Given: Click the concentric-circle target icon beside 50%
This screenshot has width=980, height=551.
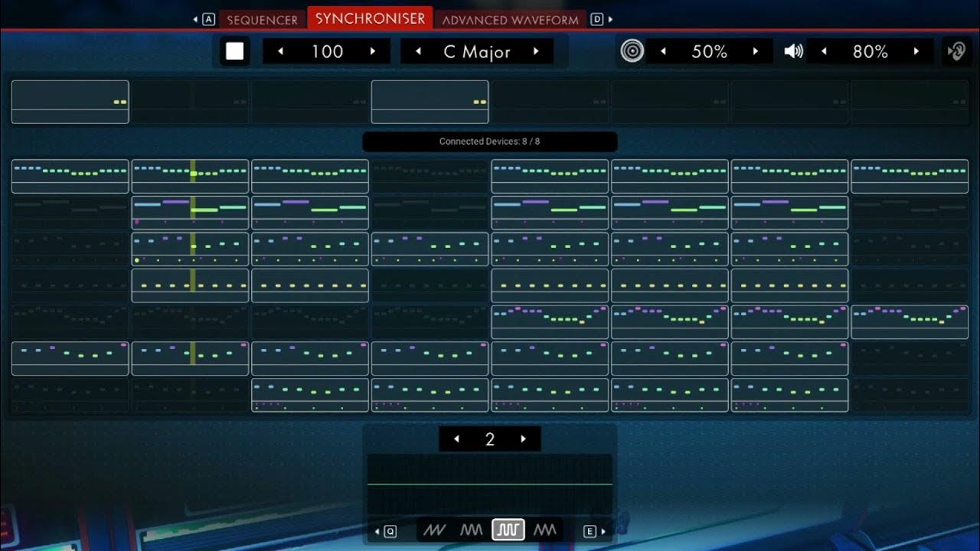Looking at the screenshot, I should click(x=632, y=51).
